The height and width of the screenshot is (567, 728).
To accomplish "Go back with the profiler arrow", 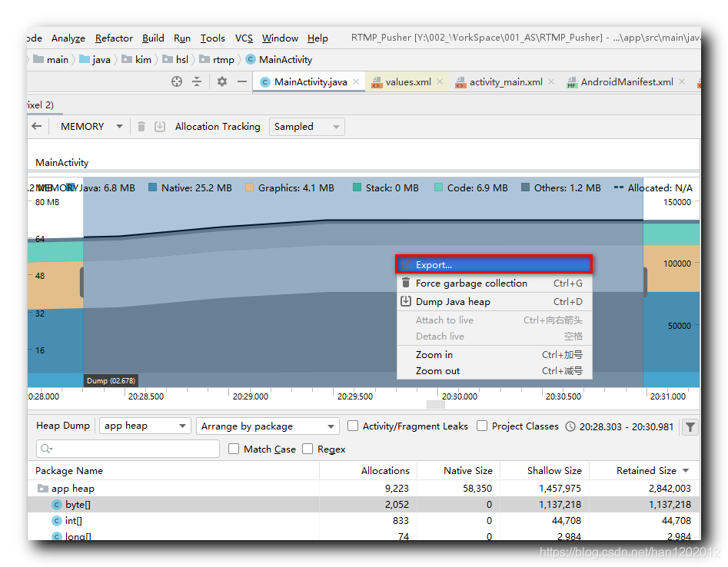I will coord(37,126).
